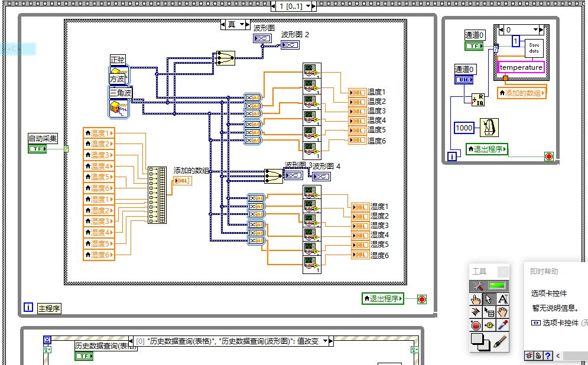Click the Context Help horizontal scrollbar
The width and height of the screenshot is (588, 365).
click(572, 356)
